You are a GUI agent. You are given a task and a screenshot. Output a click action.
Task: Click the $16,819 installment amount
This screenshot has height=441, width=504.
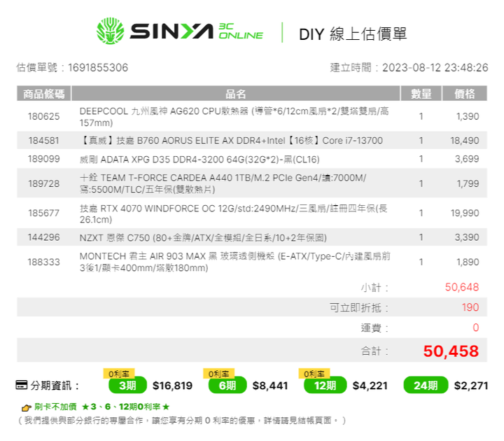click(173, 386)
